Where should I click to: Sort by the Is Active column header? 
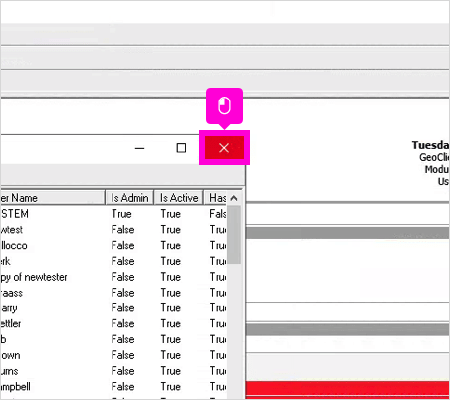coord(179,198)
